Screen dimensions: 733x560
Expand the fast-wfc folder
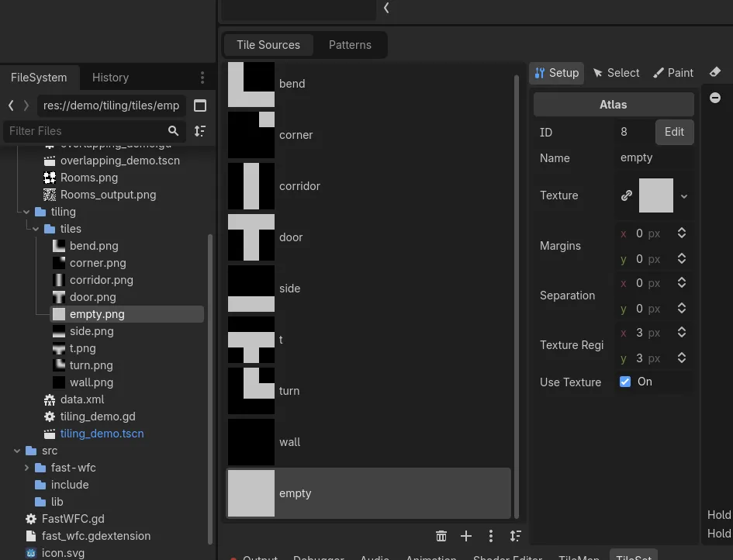(26, 468)
